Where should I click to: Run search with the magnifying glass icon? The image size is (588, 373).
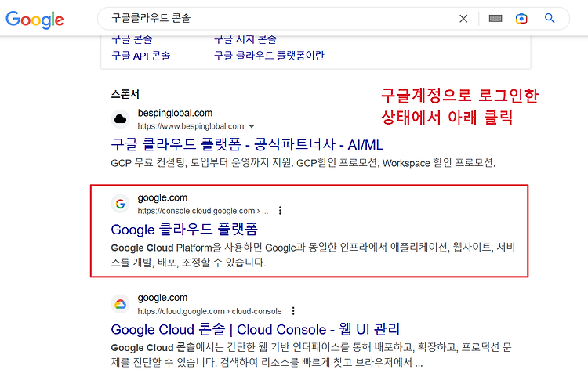click(x=550, y=18)
